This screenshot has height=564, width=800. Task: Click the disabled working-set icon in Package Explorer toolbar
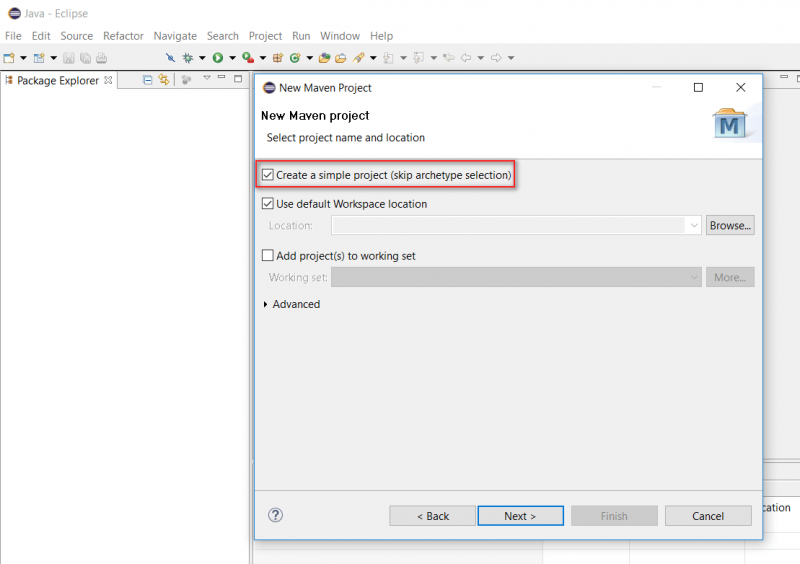click(x=186, y=80)
